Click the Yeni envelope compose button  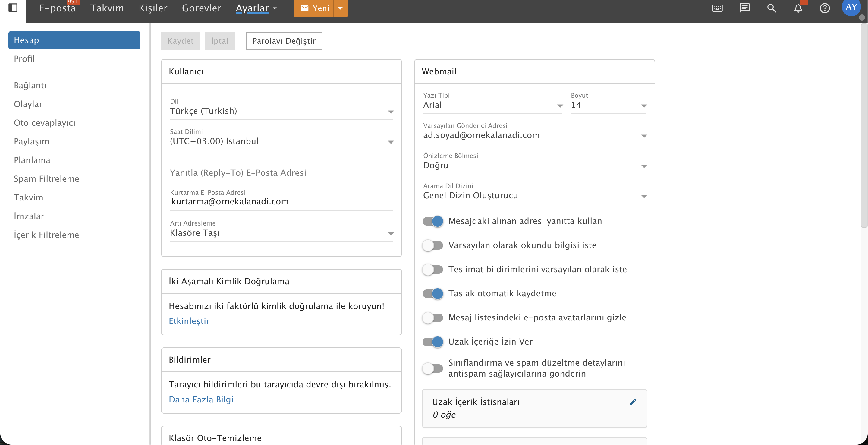(x=314, y=8)
